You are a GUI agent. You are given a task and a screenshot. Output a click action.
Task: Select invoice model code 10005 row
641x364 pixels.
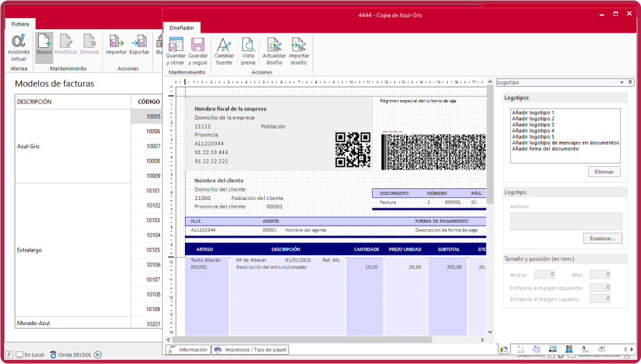pyautogui.click(x=146, y=117)
